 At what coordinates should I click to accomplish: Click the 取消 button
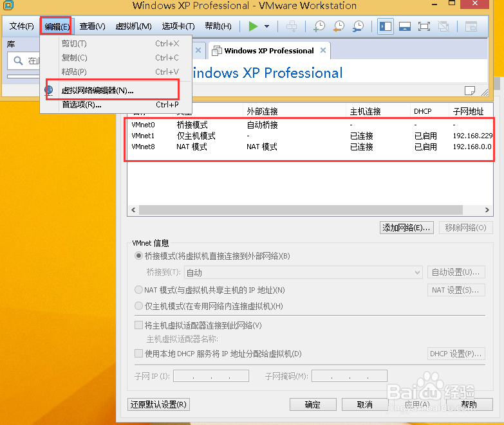pos(365,404)
